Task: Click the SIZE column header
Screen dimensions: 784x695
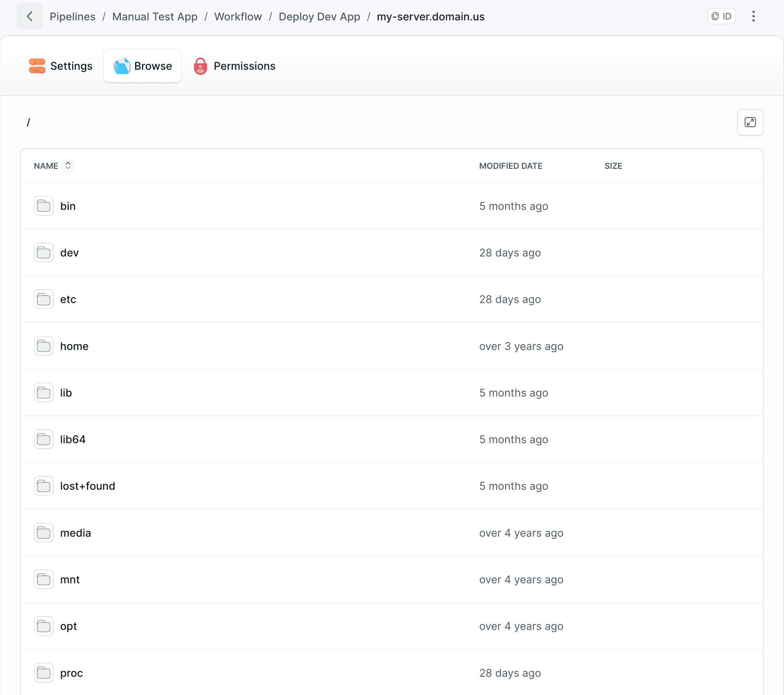Action: [613, 166]
